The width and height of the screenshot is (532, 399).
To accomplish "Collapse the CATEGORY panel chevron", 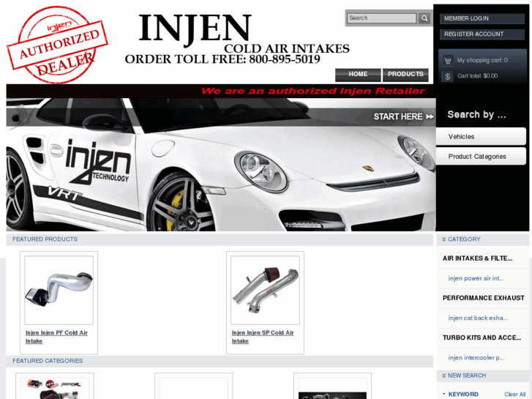I will click(443, 239).
